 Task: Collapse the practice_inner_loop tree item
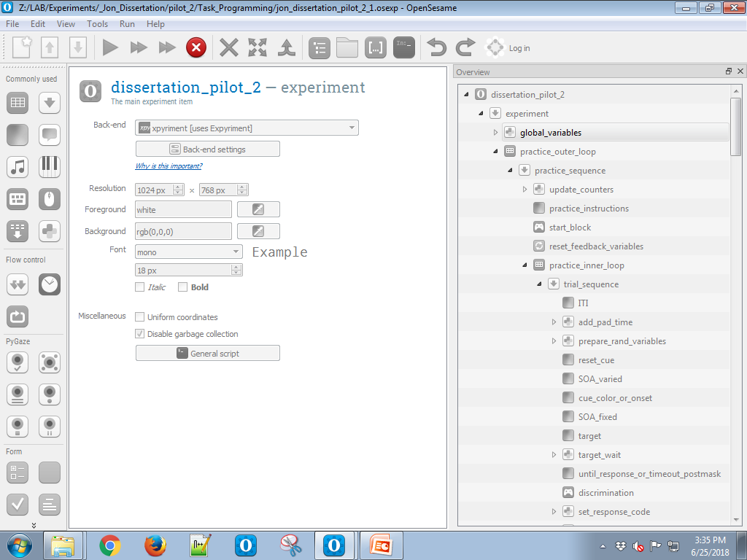pyautogui.click(x=525, y=265)
